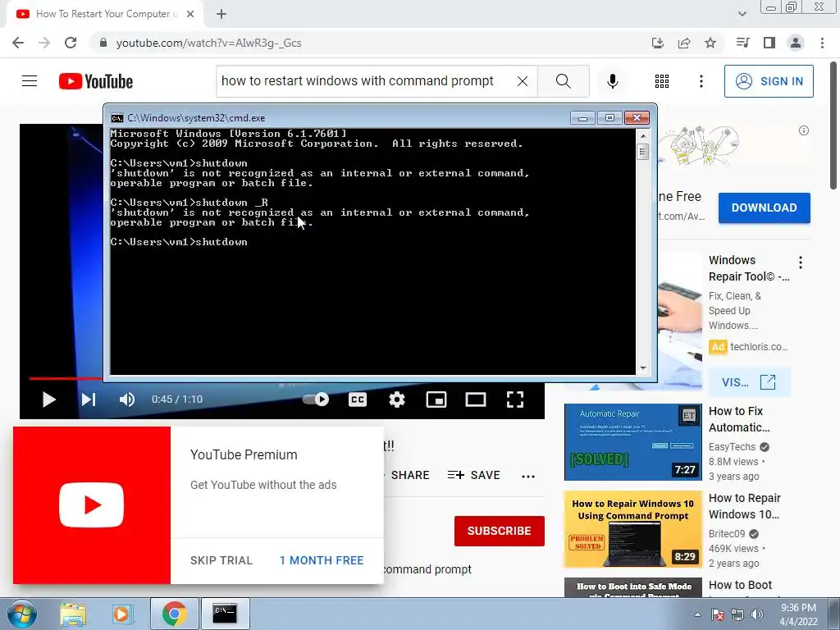Screen dimensions: 840x630
Task: Toggle closed captions CC
Action: (x=358, y=399)
